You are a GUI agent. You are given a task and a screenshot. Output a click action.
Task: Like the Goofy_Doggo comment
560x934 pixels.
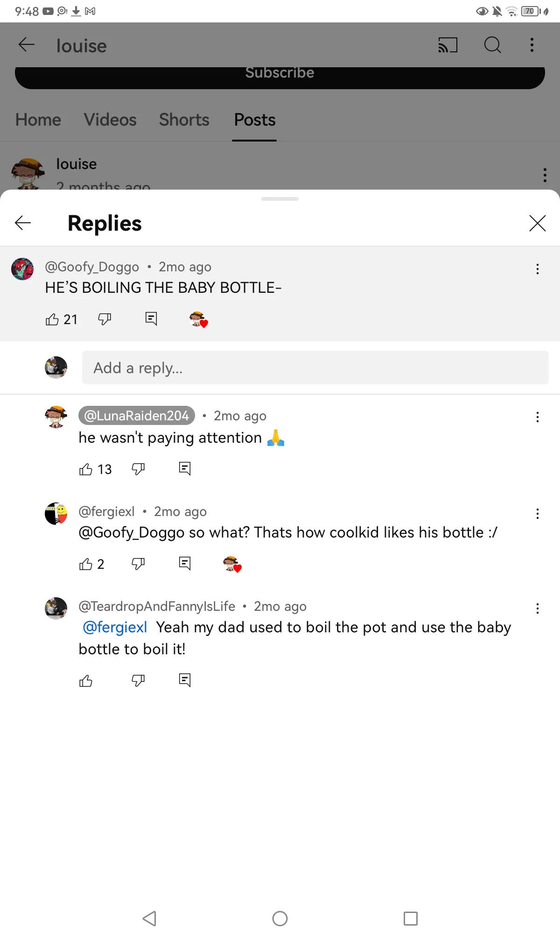(x=52, y=319)
